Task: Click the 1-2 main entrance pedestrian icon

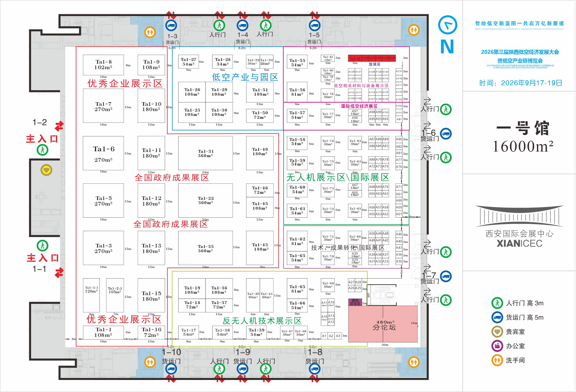Action: point(42,150)
